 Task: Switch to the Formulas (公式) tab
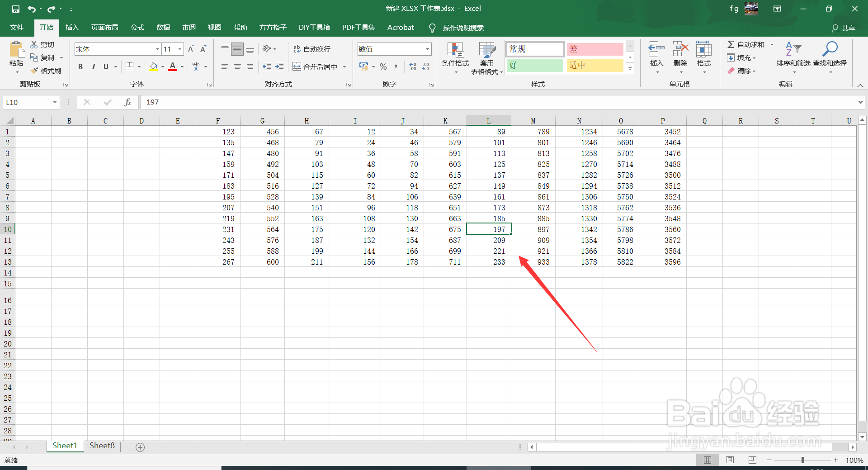click(137, 28)
